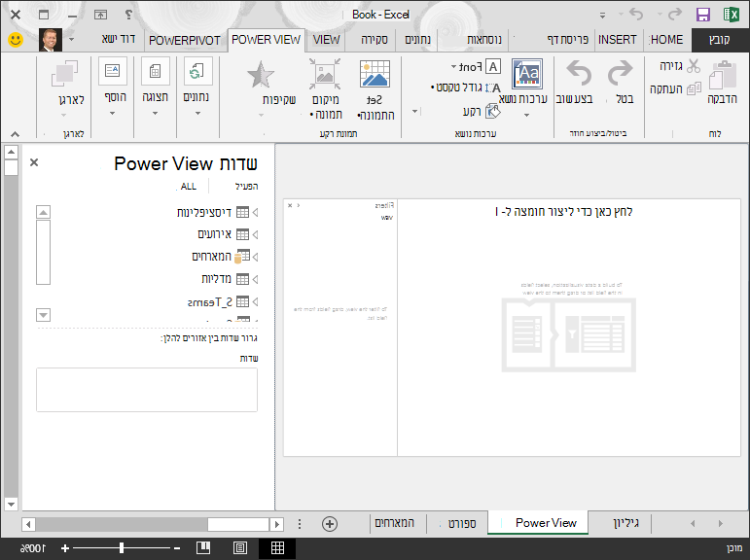Screen dimensions: 750x560
Task: Click the smiley feedback icon
Action: click(x=16, y=39)
